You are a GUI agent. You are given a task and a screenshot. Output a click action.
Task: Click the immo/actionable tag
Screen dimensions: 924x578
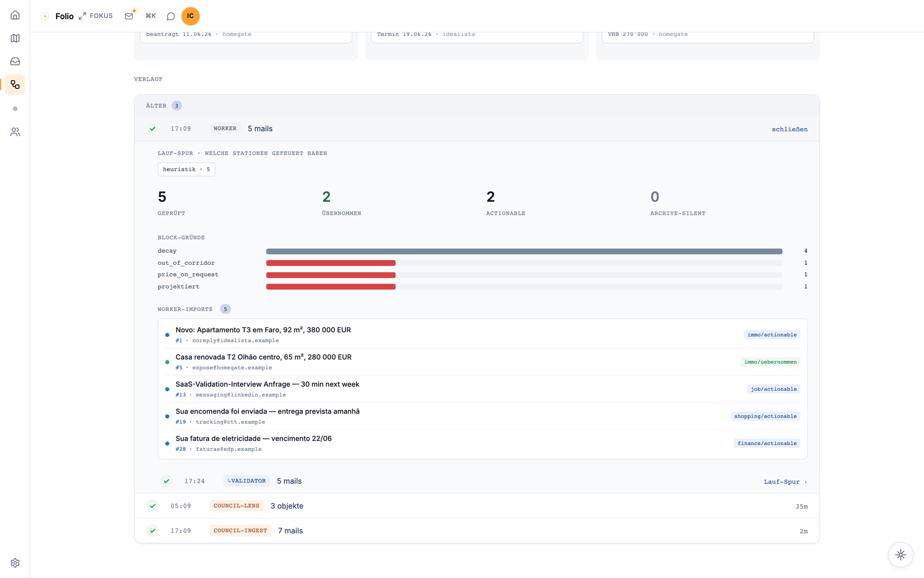[772, 334]
